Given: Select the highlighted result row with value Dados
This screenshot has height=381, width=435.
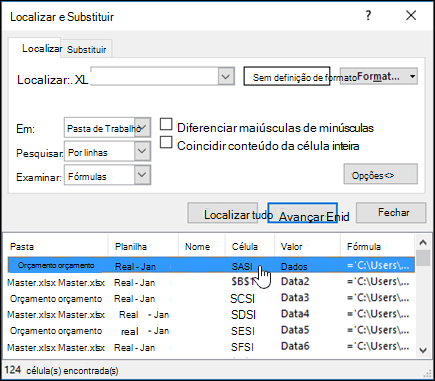Looking at the screenshot, I should coord(211,266).
